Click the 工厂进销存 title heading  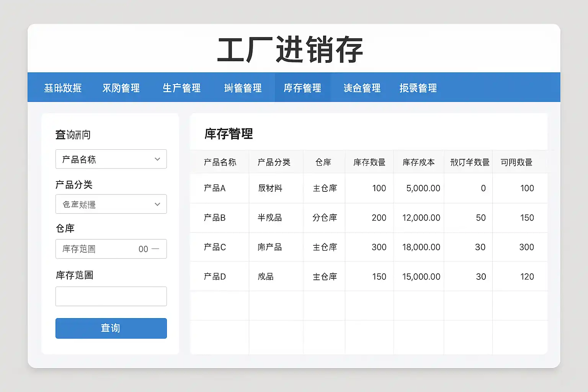290,50
